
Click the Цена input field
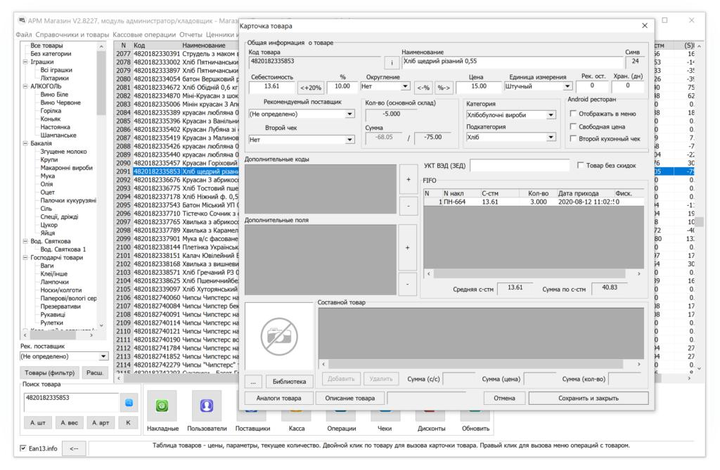click(x=478, y=86)
